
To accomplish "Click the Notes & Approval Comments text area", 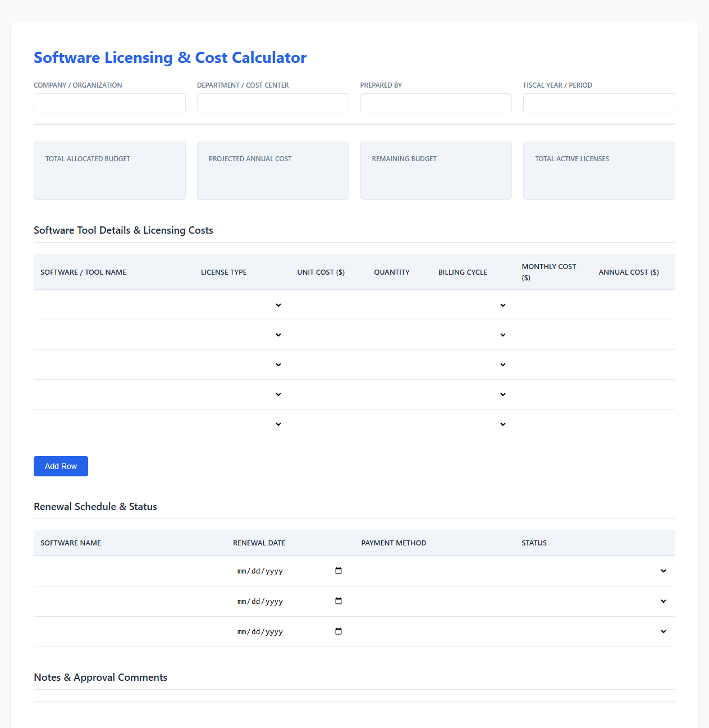I will click(354, 715).
